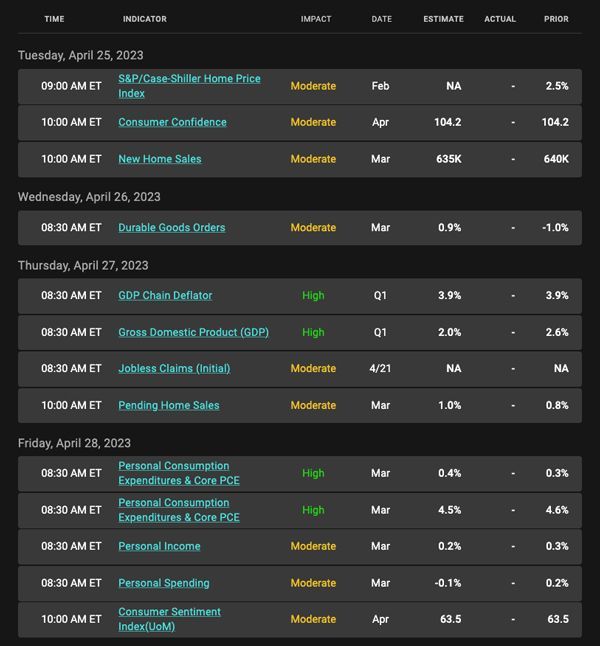The image size is (600, 646).
Task: Open the Pending Home Sales link
Action: click(x=169, y=405)
